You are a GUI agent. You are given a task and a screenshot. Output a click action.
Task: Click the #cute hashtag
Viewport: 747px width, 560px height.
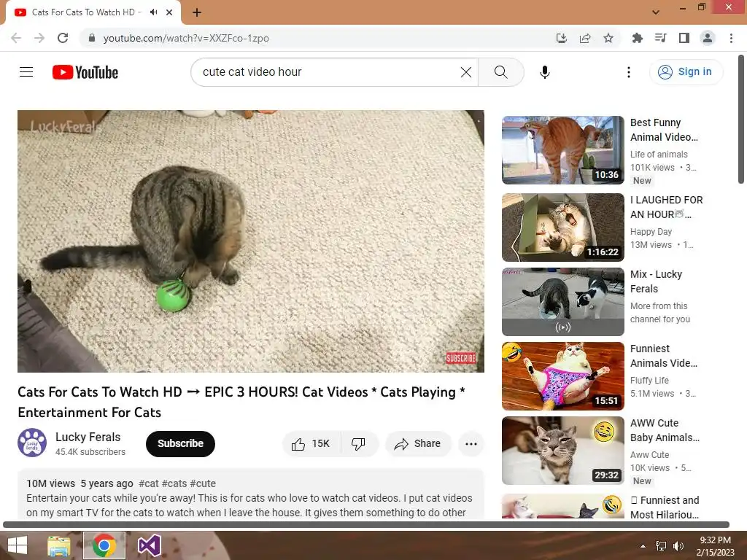tap(203, 483)
